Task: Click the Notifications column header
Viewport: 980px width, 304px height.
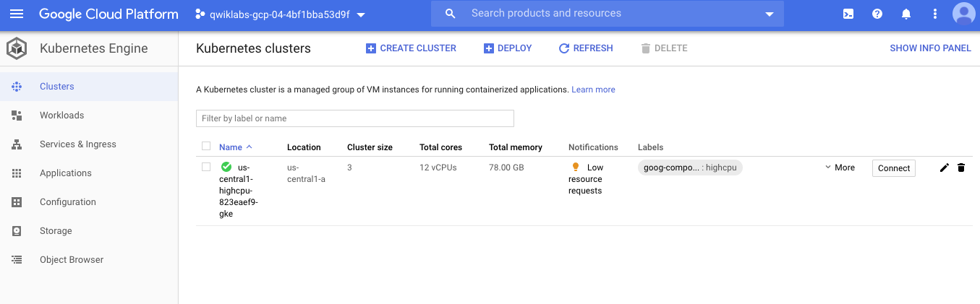Action: click(593, 147)
